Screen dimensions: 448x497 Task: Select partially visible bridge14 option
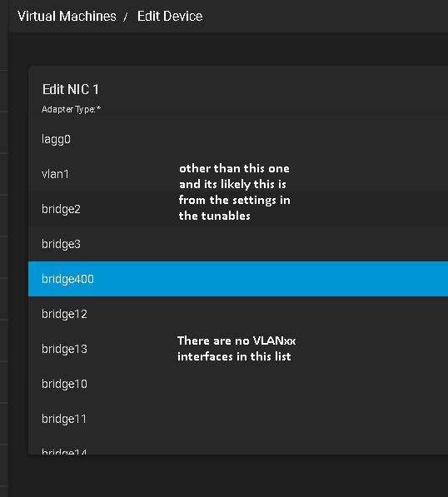tap(238, 445)
